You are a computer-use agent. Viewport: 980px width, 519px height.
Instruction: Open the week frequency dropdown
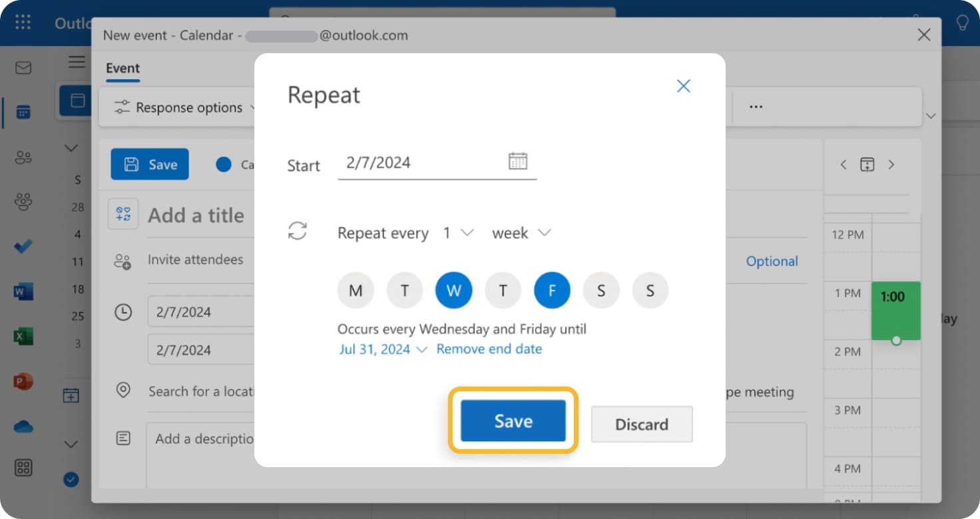pyautogui.click(x=521, y=233)
